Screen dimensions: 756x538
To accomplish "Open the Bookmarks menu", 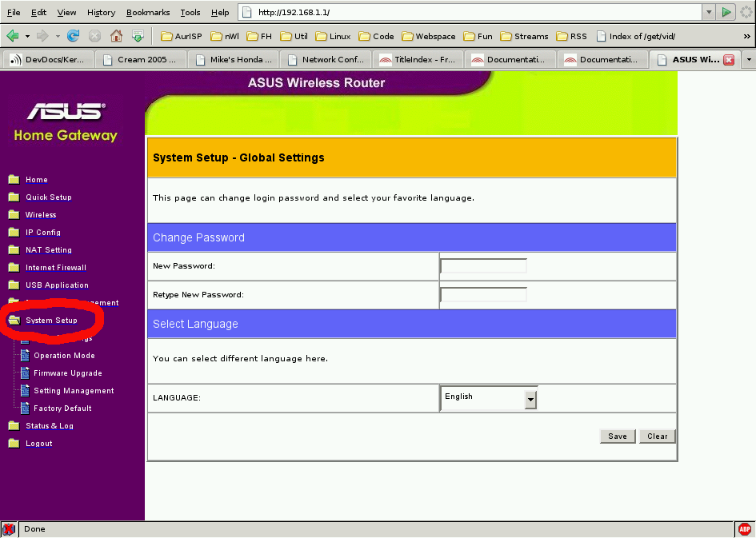I will (x=147, y=12).
